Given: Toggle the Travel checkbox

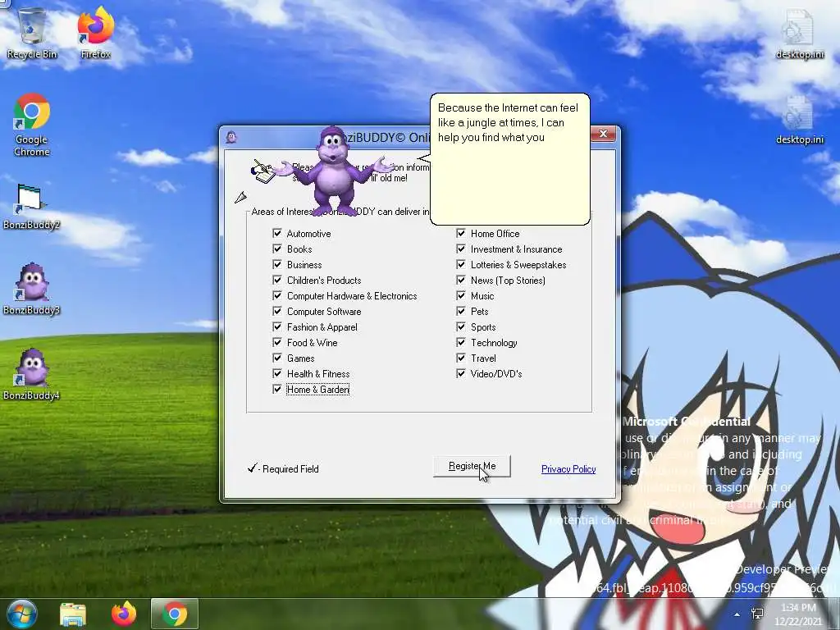Looking at the screenshot, I should click(x=461, y=358).
